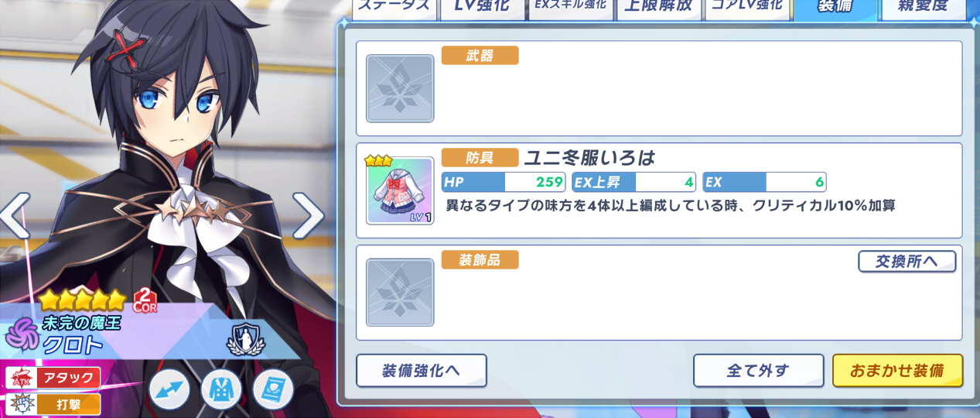Switch to the 上限解放 tab
The height and width of the screenshot is (418, 980).
tap(657, 8)
